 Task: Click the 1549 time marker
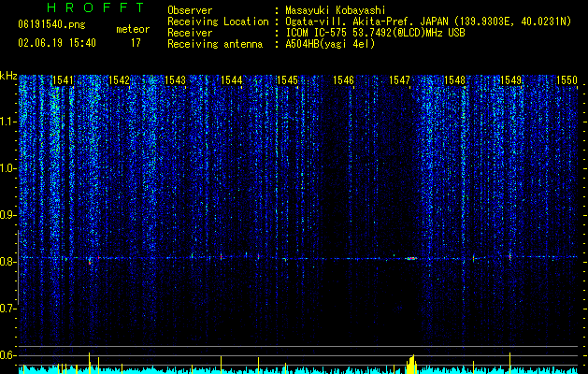point(511,80)
